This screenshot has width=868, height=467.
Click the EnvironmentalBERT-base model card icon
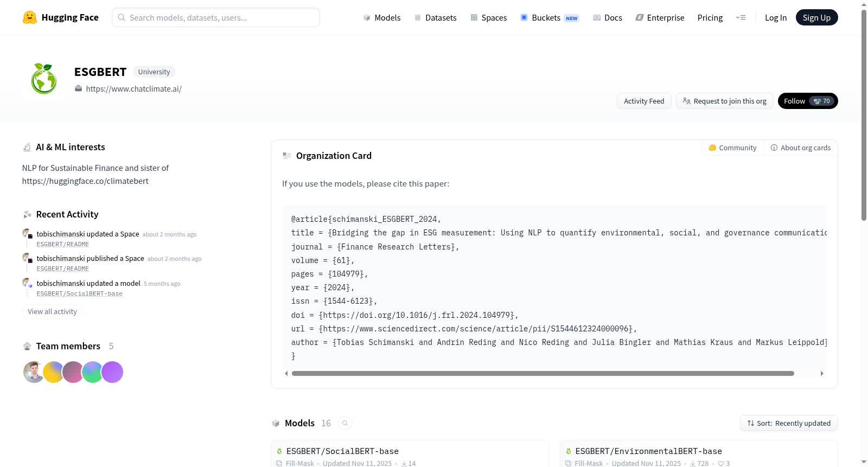tap(569, 451)
